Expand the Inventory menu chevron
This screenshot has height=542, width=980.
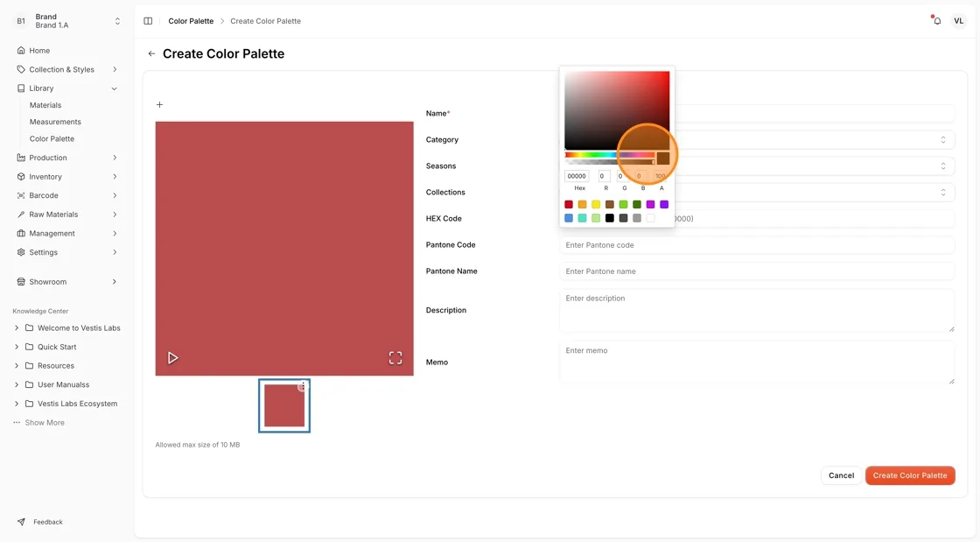(x=115, y=176)
